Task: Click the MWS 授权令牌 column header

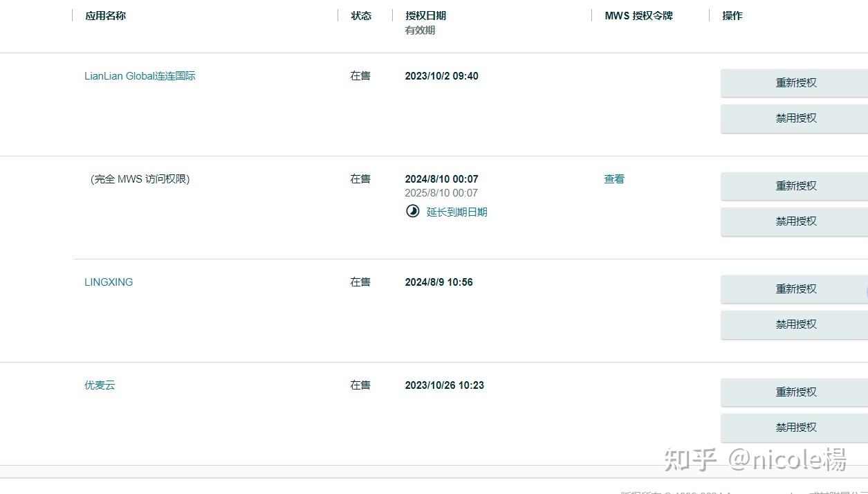Action: pyautogui.click(x=638, y=16)
